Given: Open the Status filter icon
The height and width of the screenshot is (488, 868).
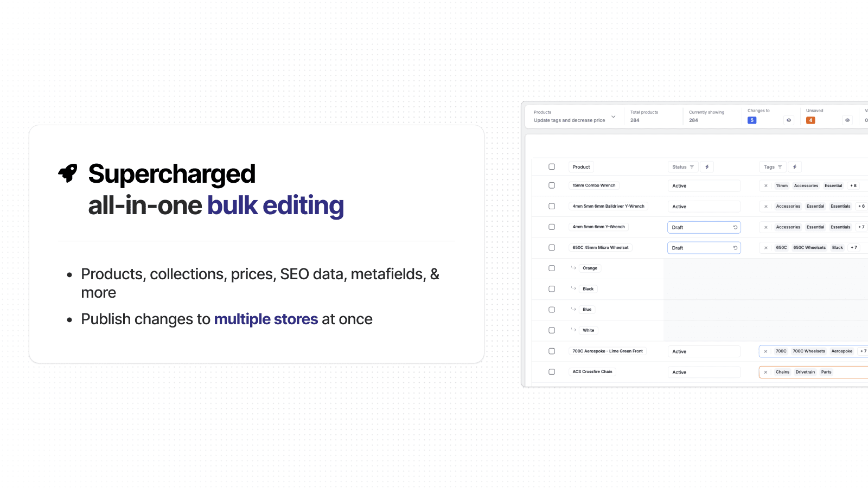Looking at the screenshot, I should pyautogui.click(x=691, y=166).
